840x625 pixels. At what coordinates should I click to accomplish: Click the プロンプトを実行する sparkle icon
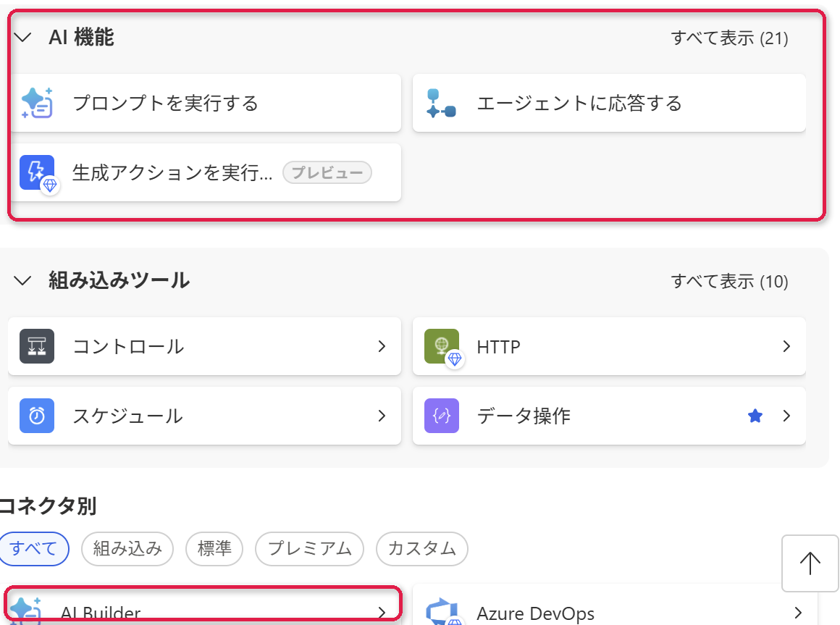(x=37, y=103)
